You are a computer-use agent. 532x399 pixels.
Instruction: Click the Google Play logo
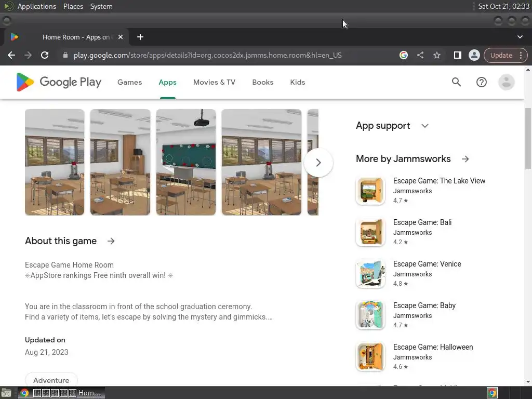tap(59, 82)
